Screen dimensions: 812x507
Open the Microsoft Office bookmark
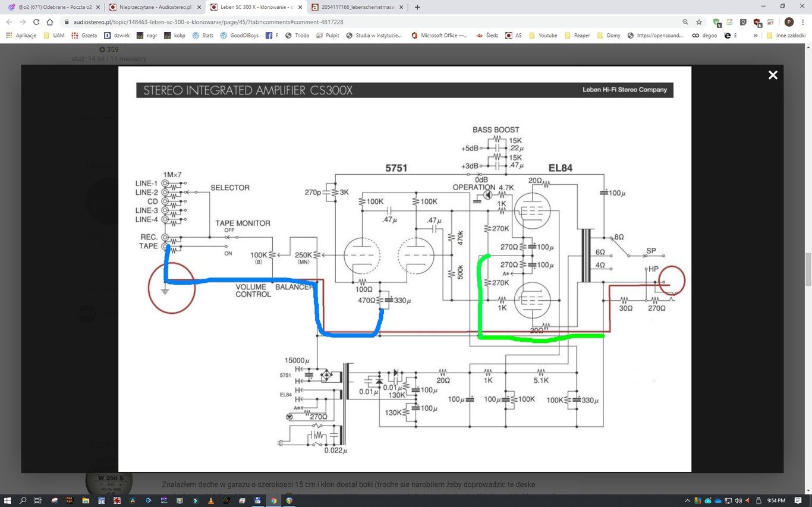(439, 36)
